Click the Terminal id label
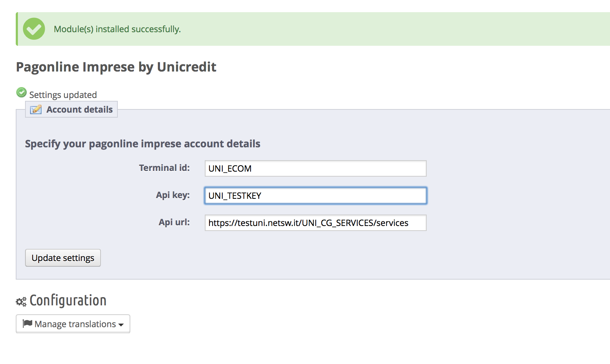The image size is (610, 364). pos(164,168)
